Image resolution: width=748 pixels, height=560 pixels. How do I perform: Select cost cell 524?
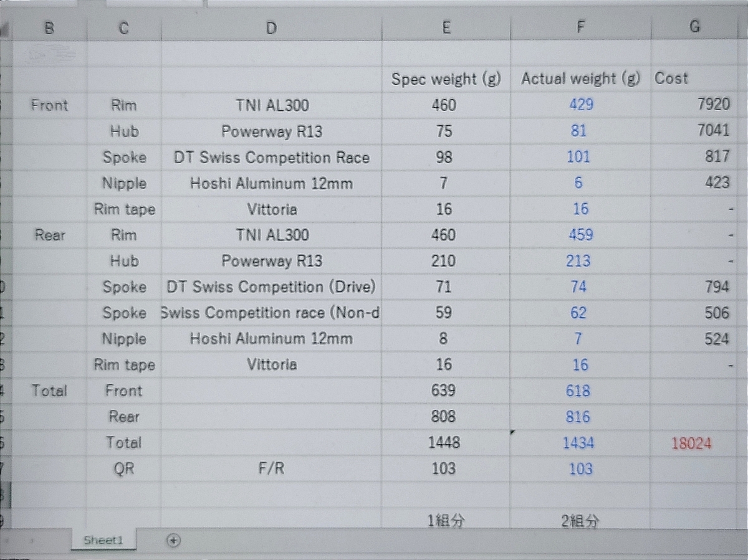point(695,339)
